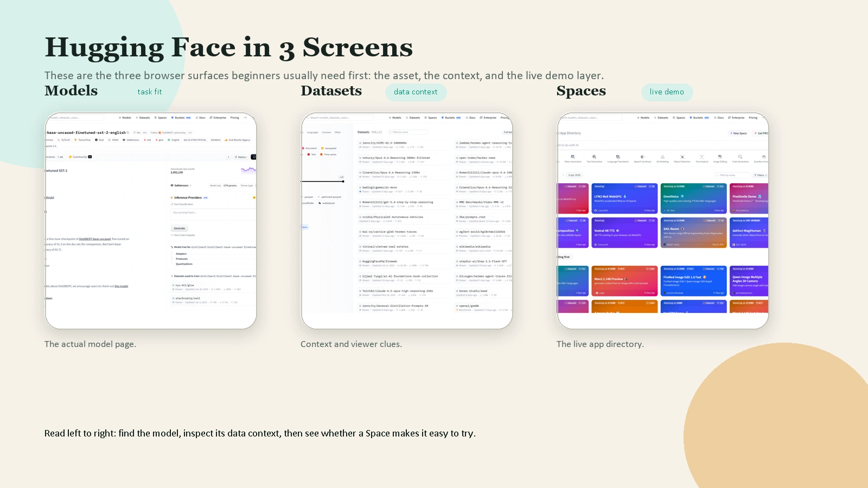868x488 pixels.
Task: Switch to Languages filter tab in Datasets
Action: tap(312, 132)
